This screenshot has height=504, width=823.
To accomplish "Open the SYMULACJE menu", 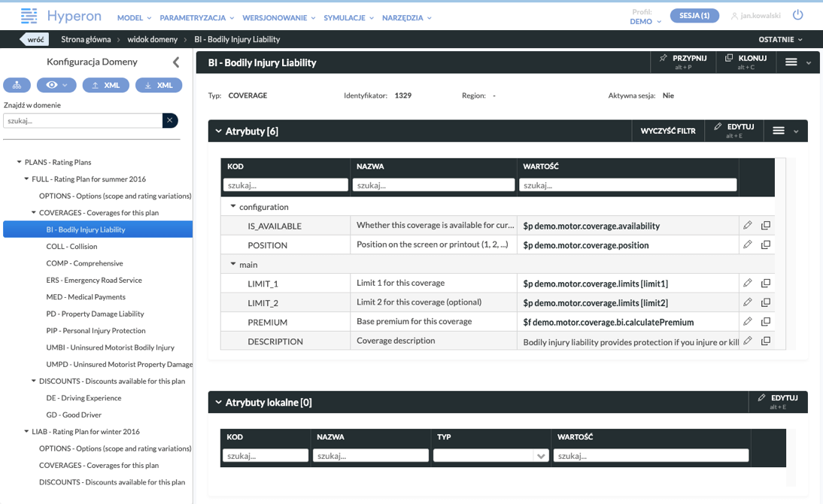I will (x=348, y=18).
